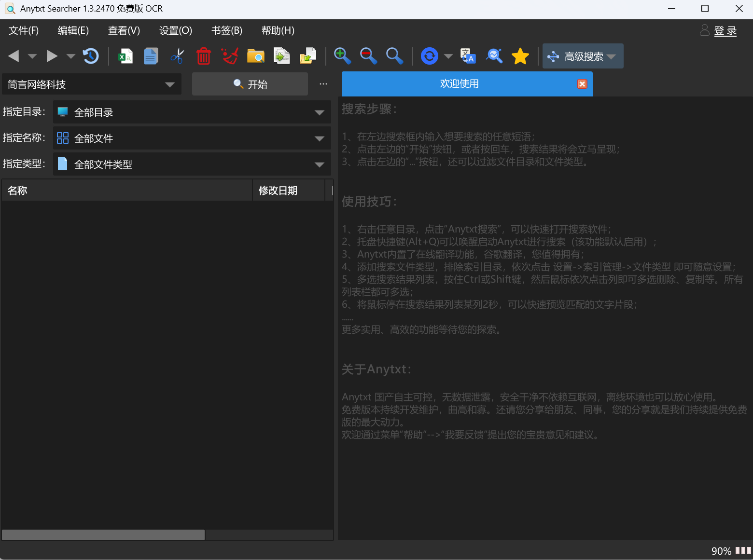Click the scissors cut icon
This screenshot has width=753, height=560.
coord(177,56)
